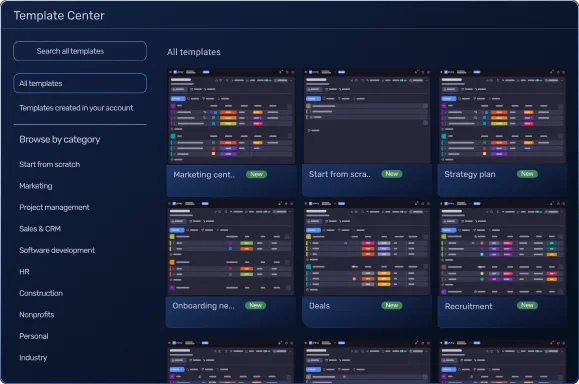579x384 pixels.
Task: Select the All templates sidebar item
Action: [x=80, y=83]
